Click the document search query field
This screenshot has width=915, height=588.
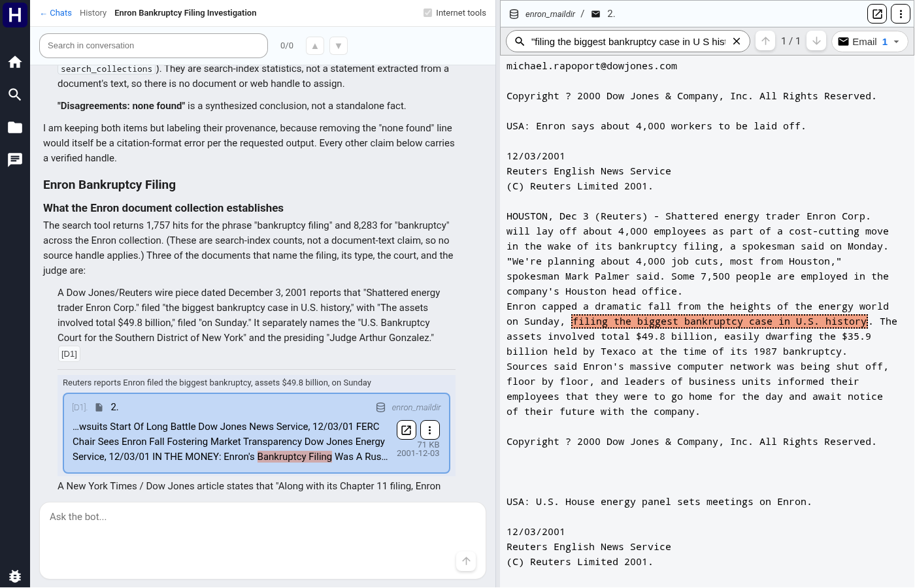coord(627,41)
